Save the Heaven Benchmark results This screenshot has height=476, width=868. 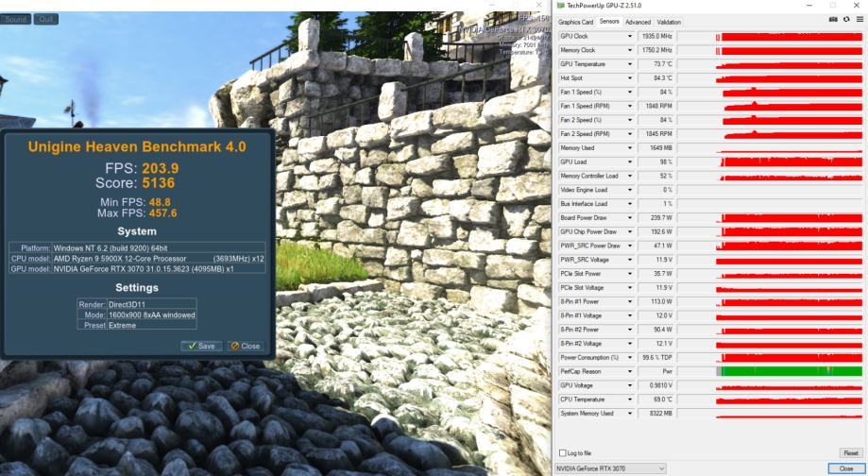point(201,346)
